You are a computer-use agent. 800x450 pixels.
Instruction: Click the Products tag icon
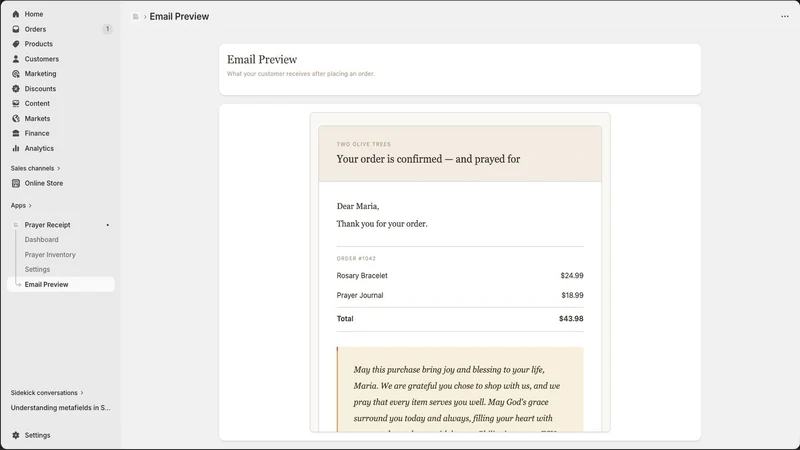click(16, 44)
